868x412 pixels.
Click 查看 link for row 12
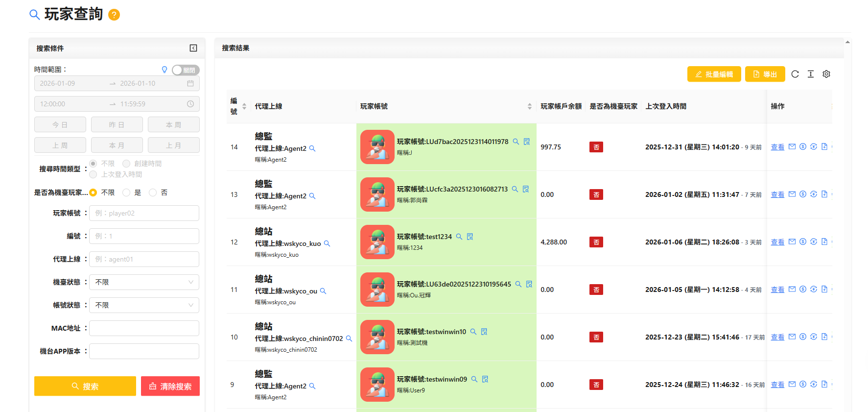(777, 242)
